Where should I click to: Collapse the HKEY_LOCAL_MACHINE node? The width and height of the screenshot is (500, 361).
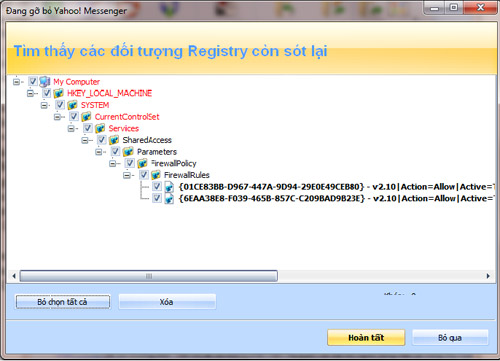[30, 93]
